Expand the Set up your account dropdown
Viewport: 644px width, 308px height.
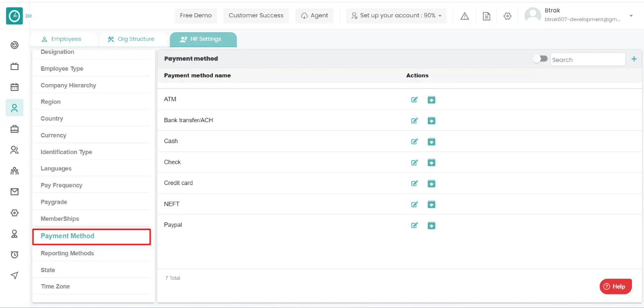[x=396, y=16]
